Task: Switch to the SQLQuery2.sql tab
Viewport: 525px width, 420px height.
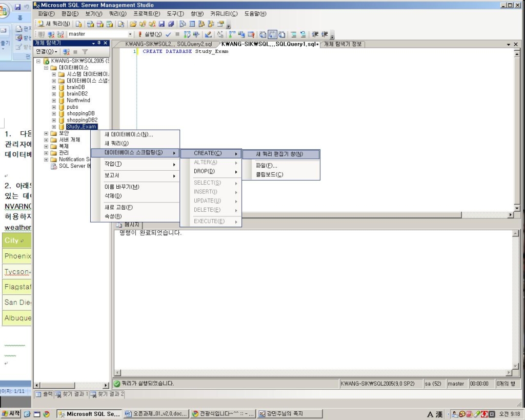Action: coord(168,44)
